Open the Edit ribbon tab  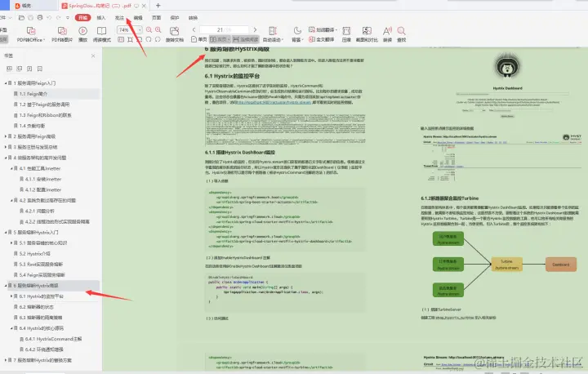point(138,18)
